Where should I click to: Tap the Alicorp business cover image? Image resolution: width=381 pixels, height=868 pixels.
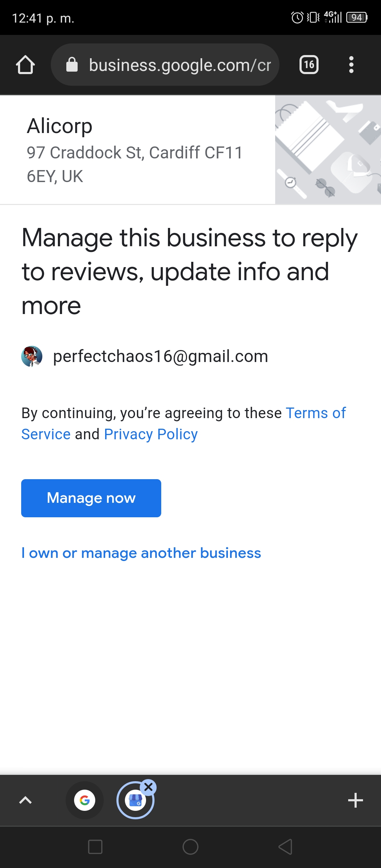click(x=328, y=150)
